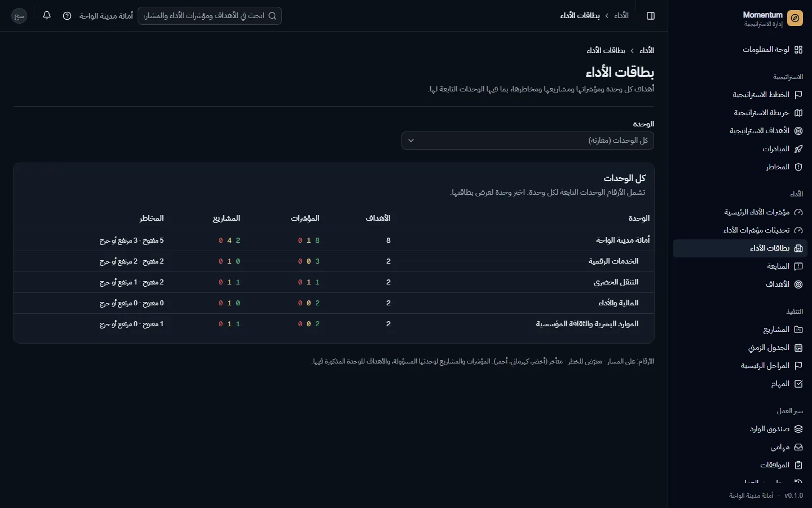The height and width of the screenshot is (508, 812).
Task: Click المؤشرات column header
Action: pyautogui.click(x=305, y=218)
